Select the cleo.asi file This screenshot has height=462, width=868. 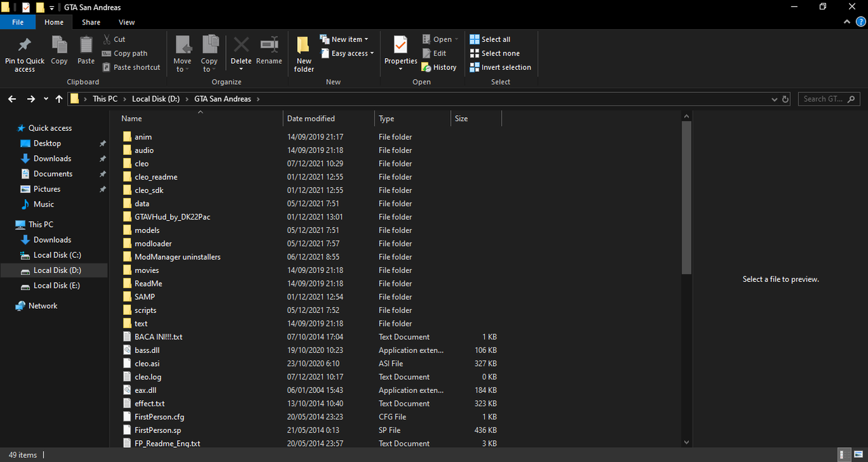pos(147,364)
